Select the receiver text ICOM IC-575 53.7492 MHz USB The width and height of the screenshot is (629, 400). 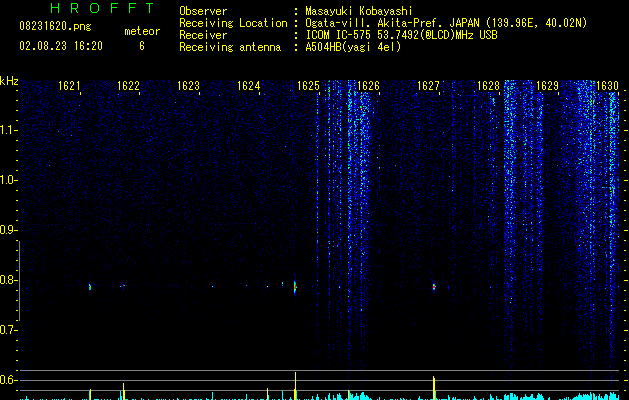point(401,35)
